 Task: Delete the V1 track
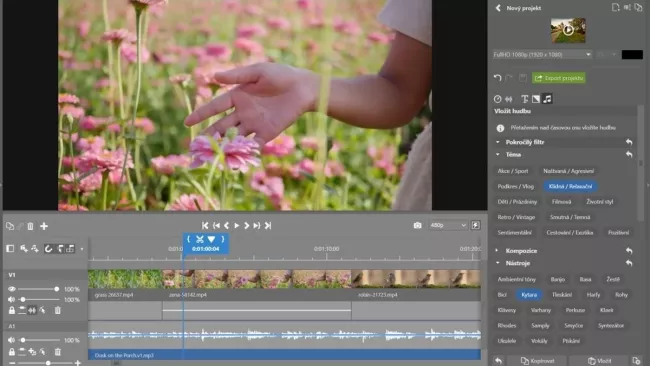click(58, 310)
